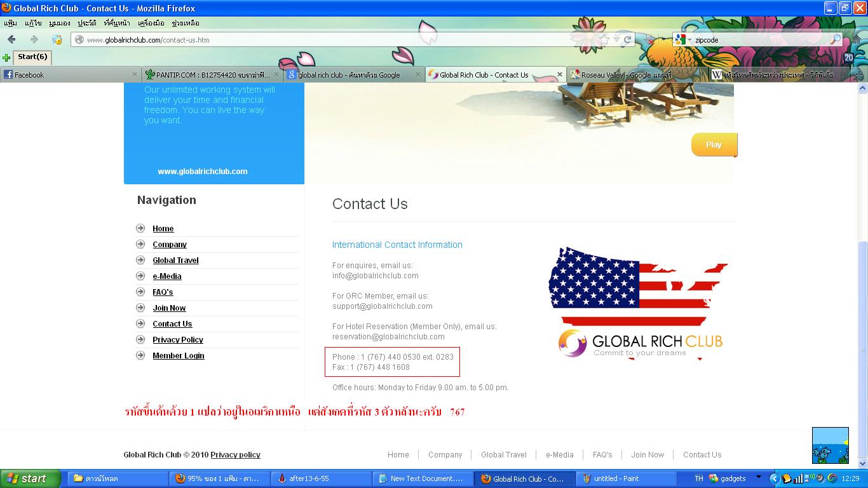Bookmark page with the star icon

click(604, 39)
